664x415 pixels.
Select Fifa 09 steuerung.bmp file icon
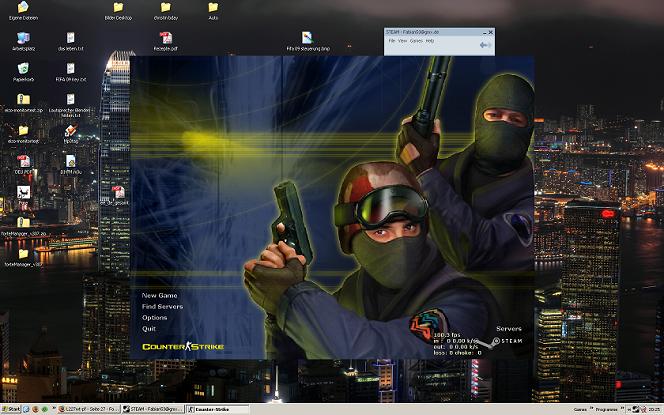click(308, 41)
